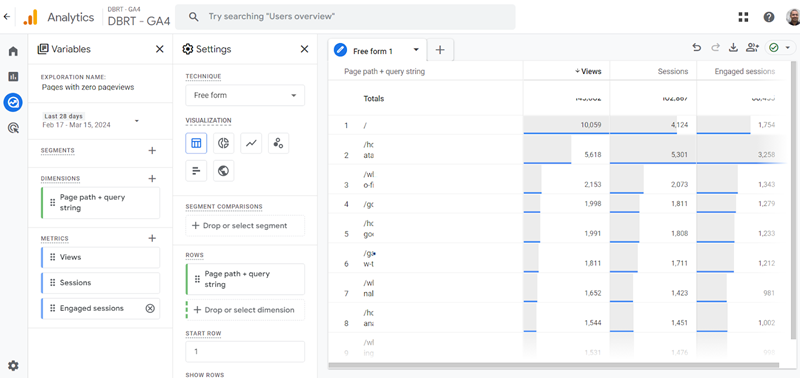Click Page path + query string header
Image resolution: width=800 pixels, height=378 pixels.
pos(384,71)
